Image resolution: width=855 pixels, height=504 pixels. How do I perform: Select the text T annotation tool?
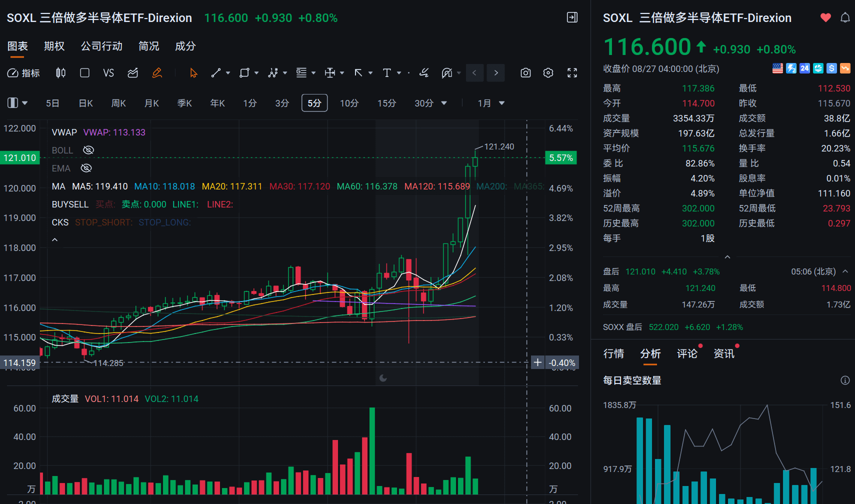(x=387, y=73)
